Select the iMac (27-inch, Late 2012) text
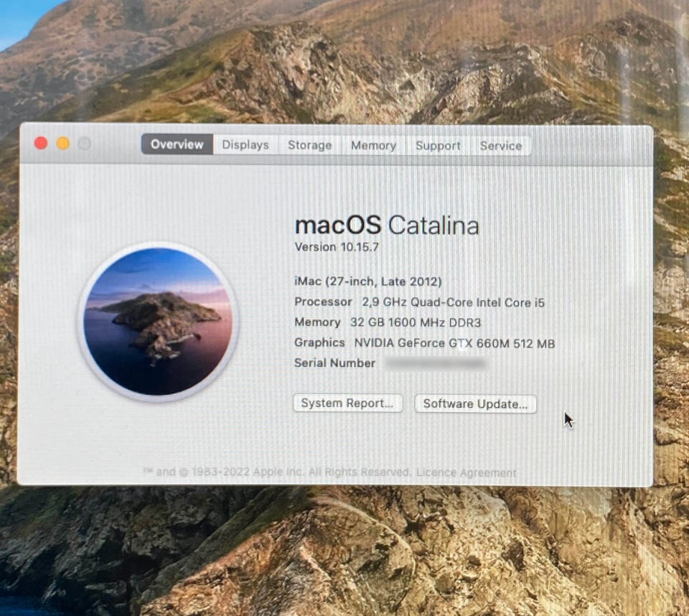This screenshot has width=689, height=616. click(368, 281)
